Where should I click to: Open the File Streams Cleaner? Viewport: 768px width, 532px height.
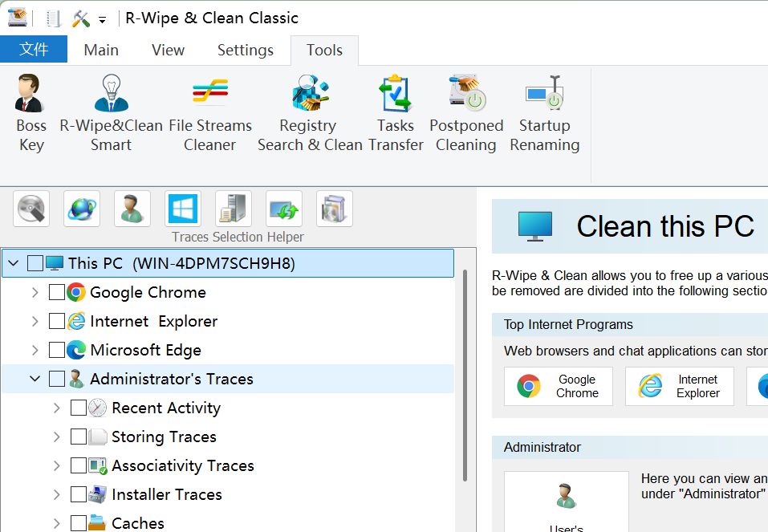[209, 112]
